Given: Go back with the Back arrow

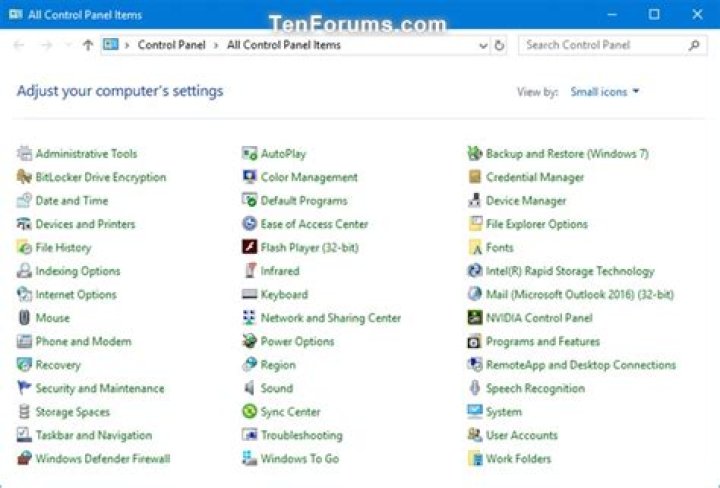Looking at the screenshot, I should point(19,45).
